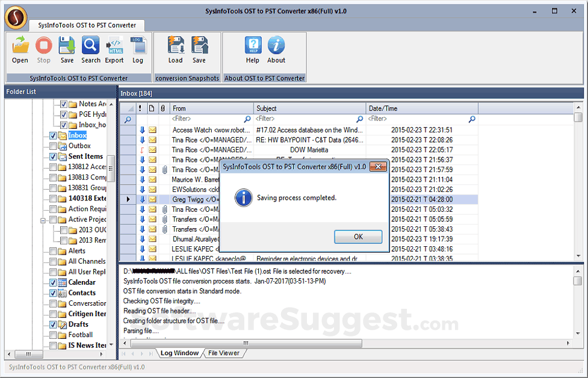
Task: Sort emails by From column header
Action: [x=212, y=108]
